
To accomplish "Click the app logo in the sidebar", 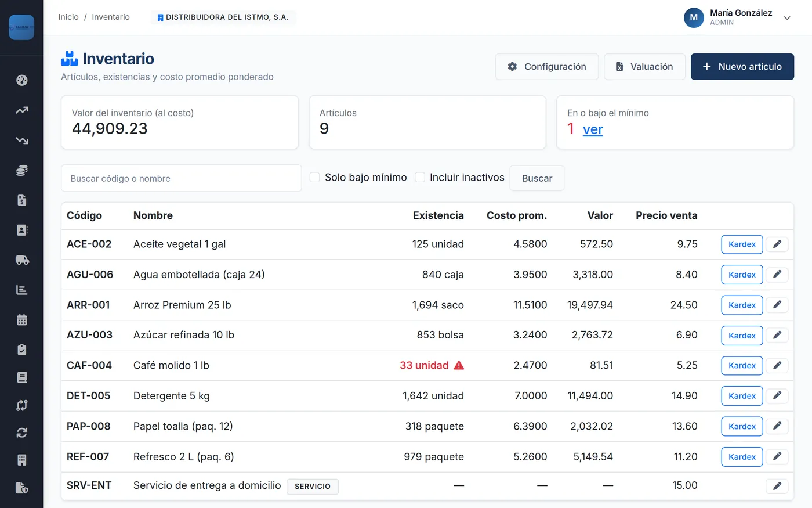I will (x=21, y=27).
